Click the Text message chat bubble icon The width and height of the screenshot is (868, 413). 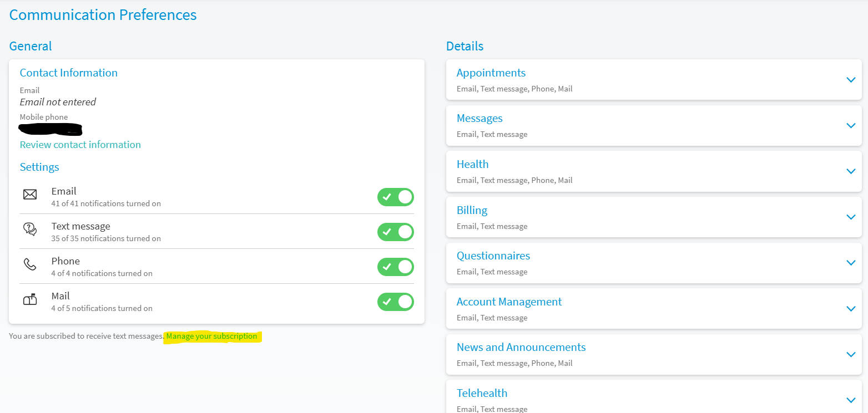pos(30,230)
